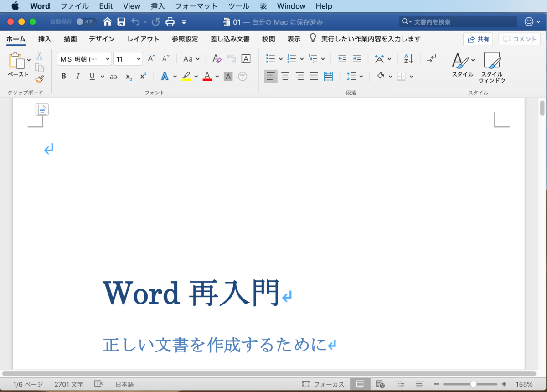The image size is (547, 392).
Task: Switch to Print Layout view
Action: click(x=360, y=384)
